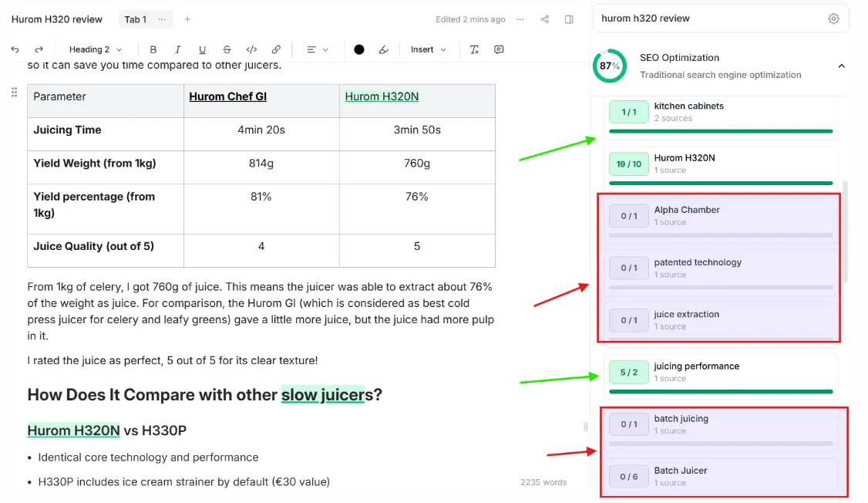Click the Edited 2 mins ago label

(x=470, y=19)
